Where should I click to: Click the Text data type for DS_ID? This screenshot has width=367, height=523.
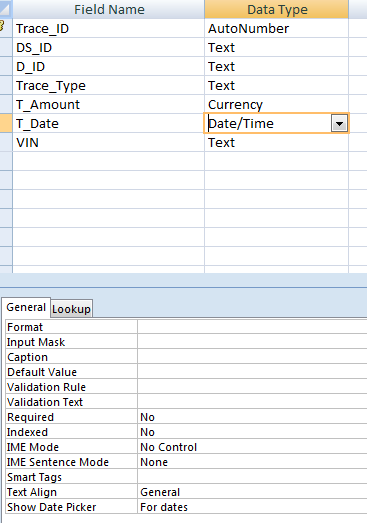click(277, 47)
